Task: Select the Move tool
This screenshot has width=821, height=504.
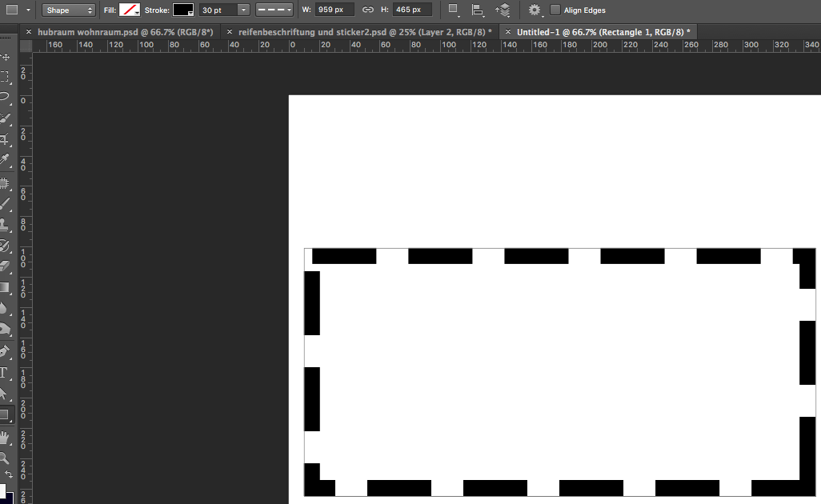Action: click(5, 57)
